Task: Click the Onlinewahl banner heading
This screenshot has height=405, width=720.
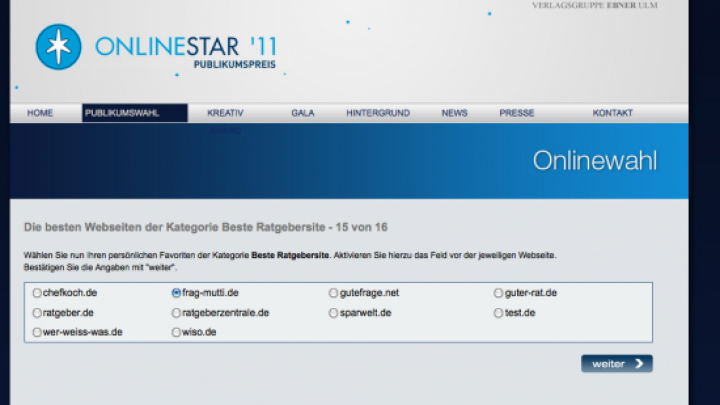Action: click(595, 161)
